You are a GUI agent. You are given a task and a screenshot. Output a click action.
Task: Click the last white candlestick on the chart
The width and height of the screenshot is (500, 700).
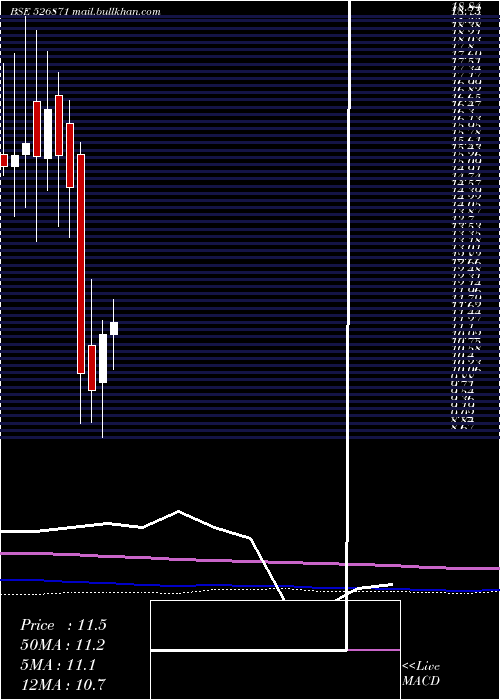coord(114,328)
